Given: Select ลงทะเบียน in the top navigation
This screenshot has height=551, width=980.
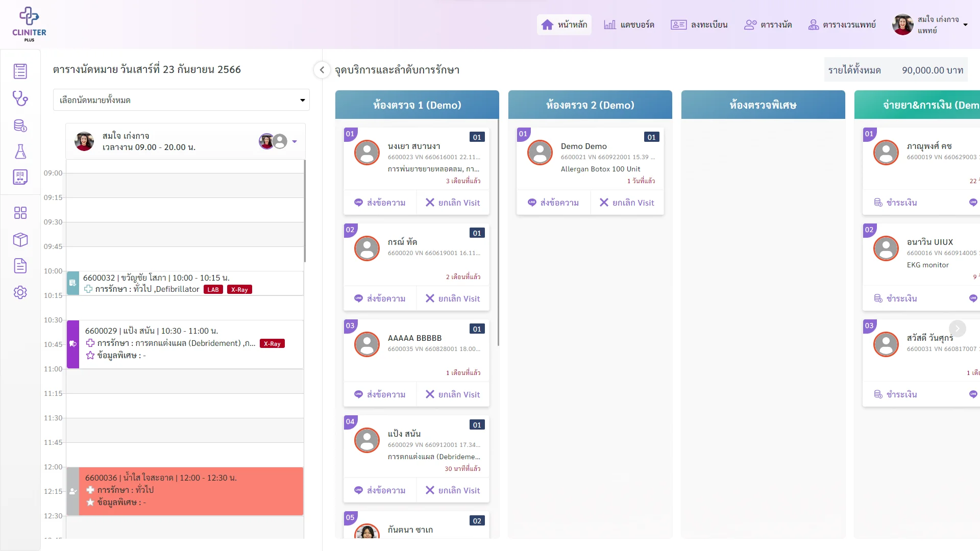Looking at the screenshot, I should click(x=699, y=24).
